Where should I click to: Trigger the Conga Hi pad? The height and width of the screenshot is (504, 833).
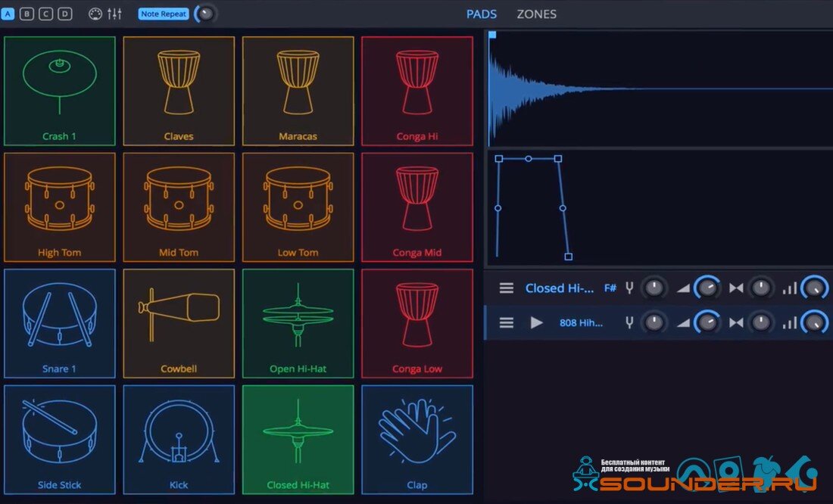(x=417, y=91)
